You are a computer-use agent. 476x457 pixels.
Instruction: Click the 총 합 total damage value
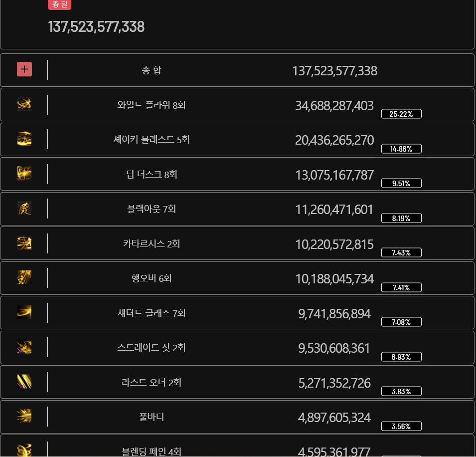[334, 71]
